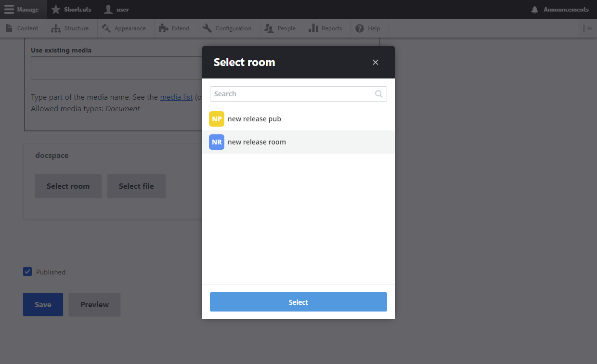
Task: Close the Select room dialog
Action: point(376,62)
